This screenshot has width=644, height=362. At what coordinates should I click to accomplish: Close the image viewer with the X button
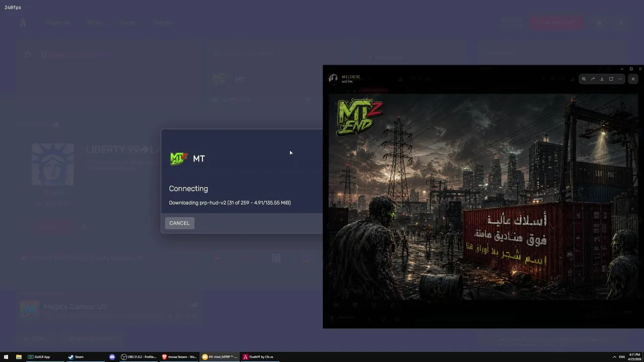coord(633,79)
